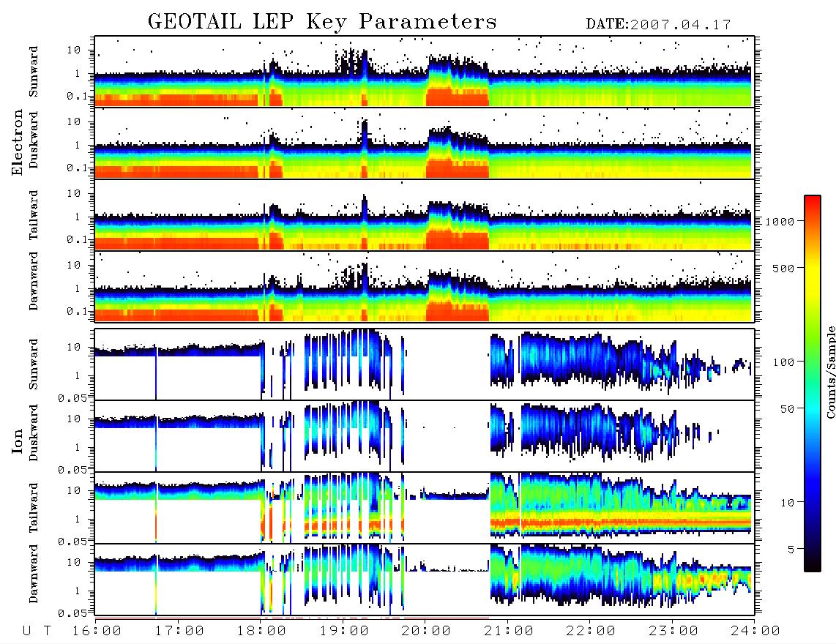Click the 20:00 time axis label
The height and width of the screenshot is (644, 836).
point(427,631)
